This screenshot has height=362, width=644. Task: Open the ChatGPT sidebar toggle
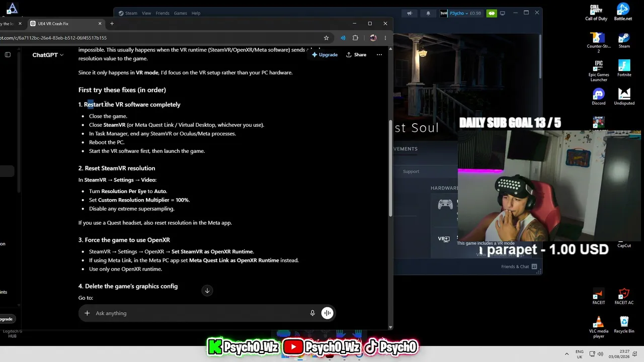tap(8, 55)
